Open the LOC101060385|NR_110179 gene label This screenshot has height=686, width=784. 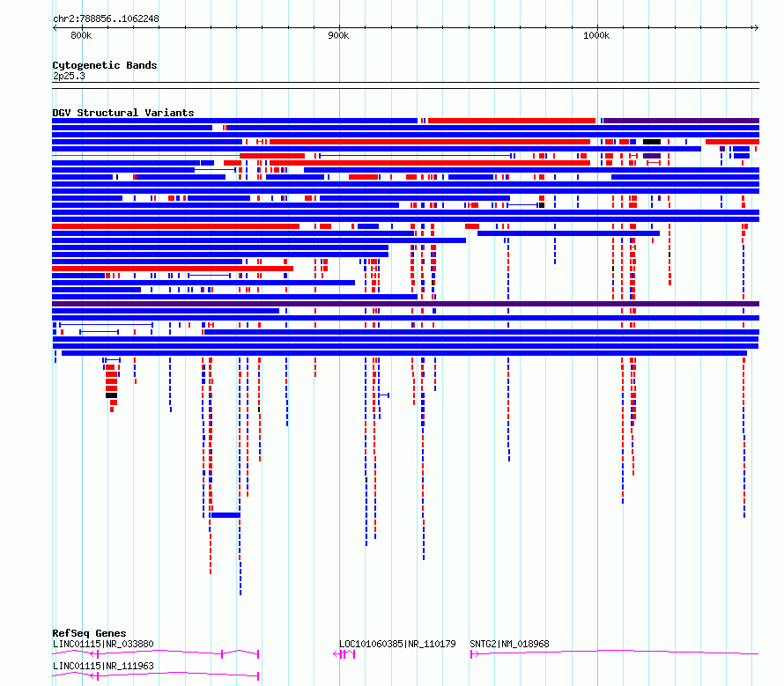coord(397,644)
